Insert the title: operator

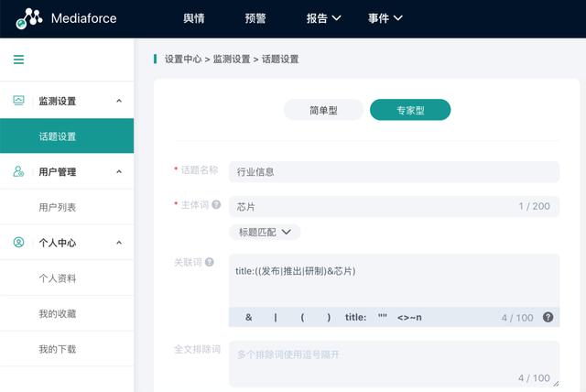[x=355, y=317]
